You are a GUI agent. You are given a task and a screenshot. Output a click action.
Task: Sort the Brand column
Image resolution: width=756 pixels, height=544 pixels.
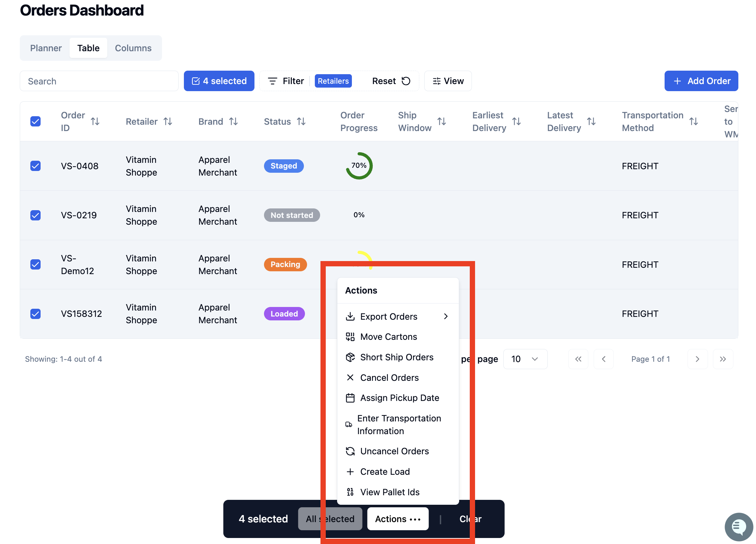233,122
